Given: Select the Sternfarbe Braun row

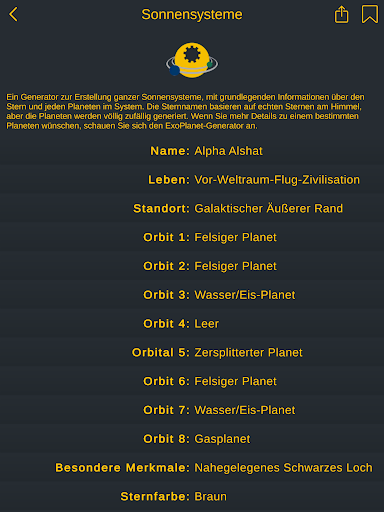Looking at the screenshot, I should (192, 496).
